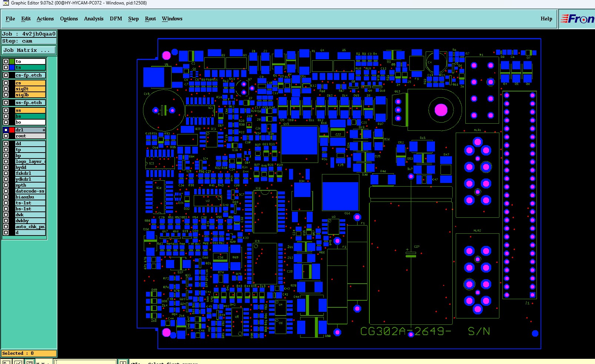Image resolution: width=595 pixels, height=364 pixels.
Task: Select the 'logo_layer' layer name
Action: point(30,161)
